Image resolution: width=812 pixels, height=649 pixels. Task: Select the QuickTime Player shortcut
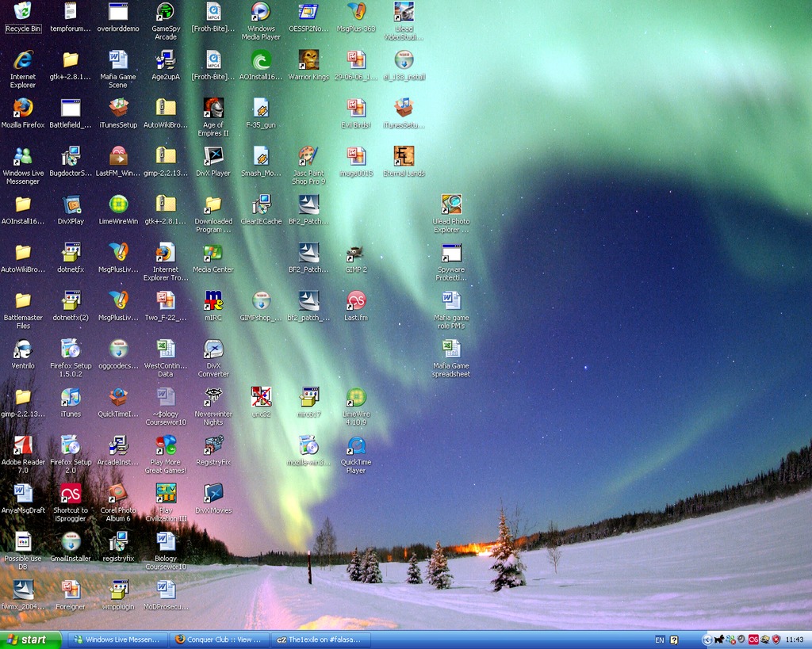[356, 445]
